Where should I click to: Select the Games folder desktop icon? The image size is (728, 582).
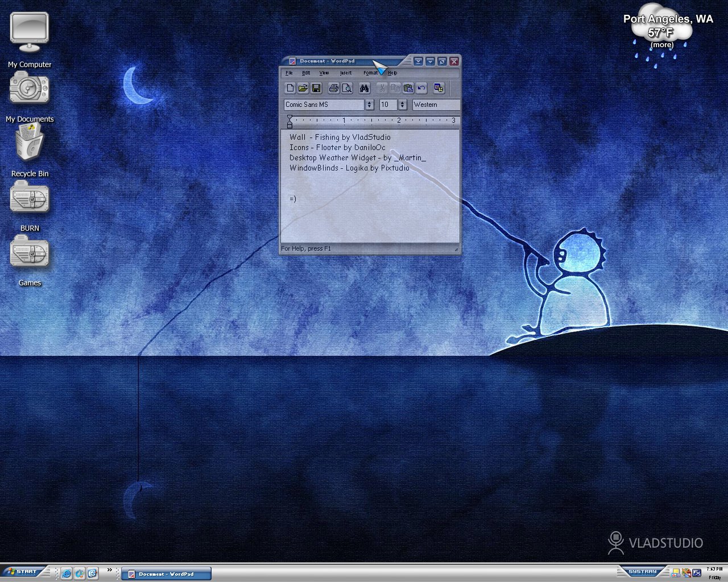30,260
